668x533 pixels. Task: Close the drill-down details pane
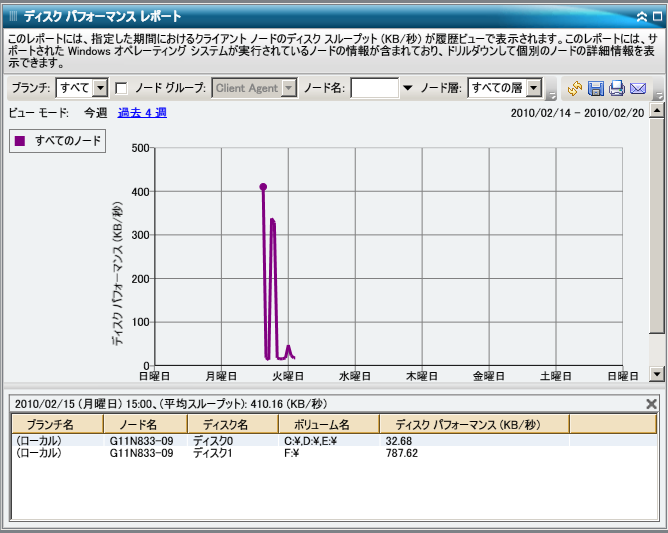[x=652, y=403]
